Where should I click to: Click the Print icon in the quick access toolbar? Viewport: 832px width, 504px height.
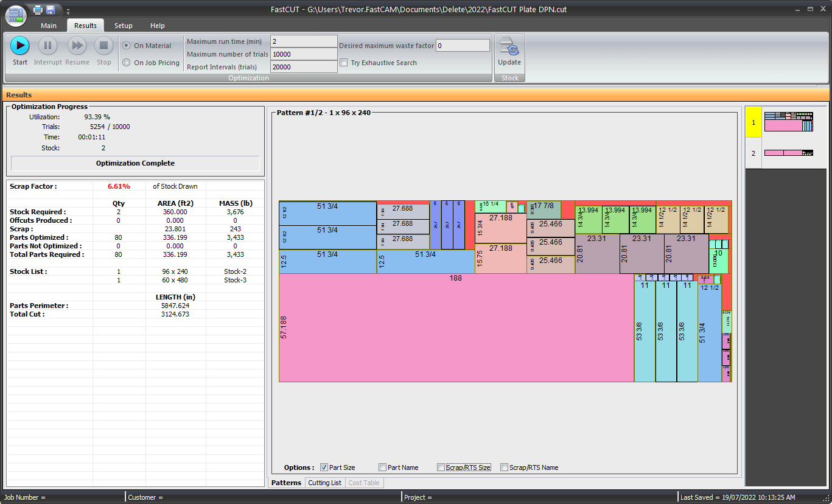click(x=38, y=9)
